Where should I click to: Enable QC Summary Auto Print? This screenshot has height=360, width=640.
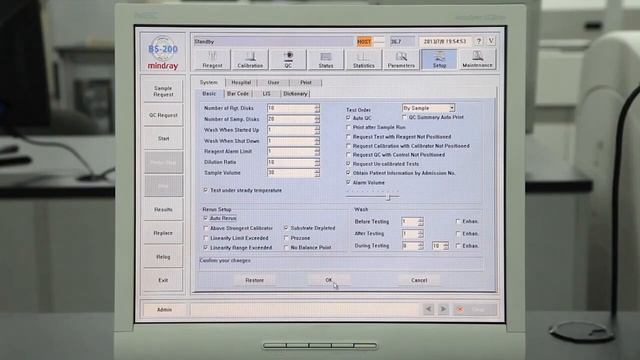pyautogui.click(x=404, y=117)
